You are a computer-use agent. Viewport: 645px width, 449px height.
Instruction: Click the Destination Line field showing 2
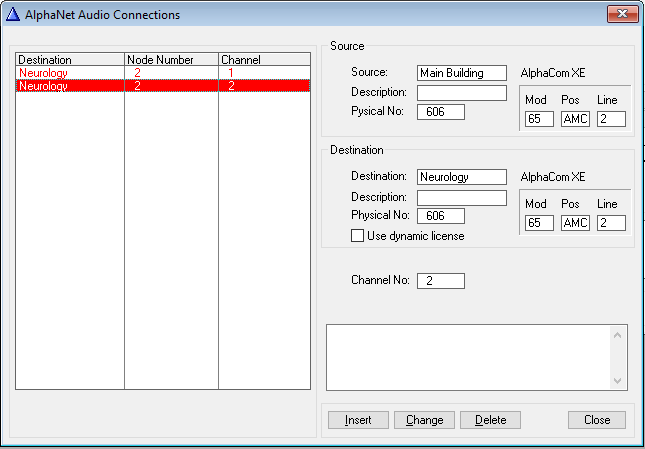click(611, 223)
